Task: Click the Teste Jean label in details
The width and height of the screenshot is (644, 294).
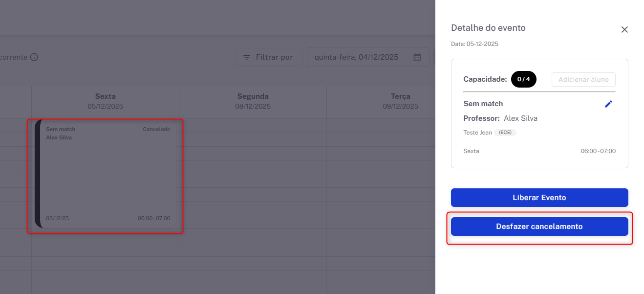Action: (x=477, y=133)
